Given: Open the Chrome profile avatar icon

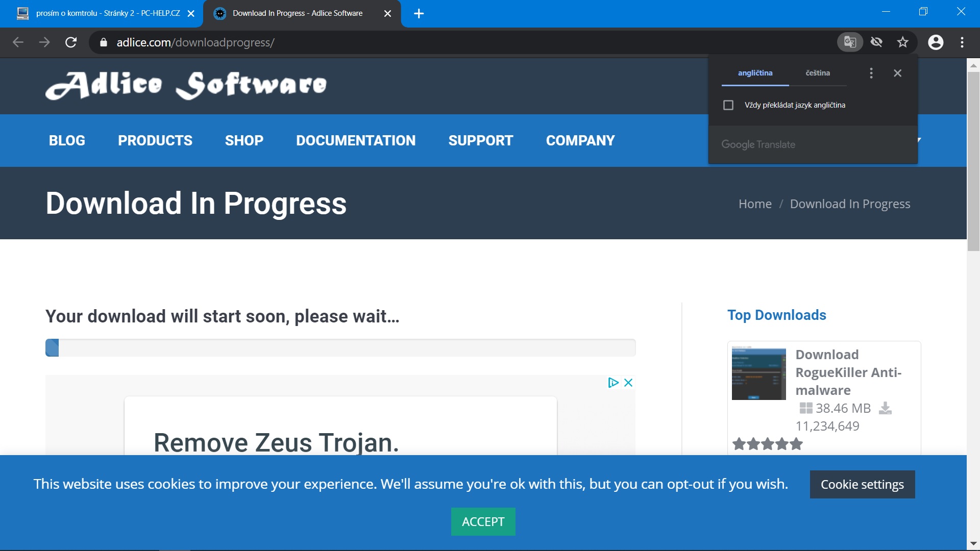Looking at the screenshot, I should (x=936, y=42).
